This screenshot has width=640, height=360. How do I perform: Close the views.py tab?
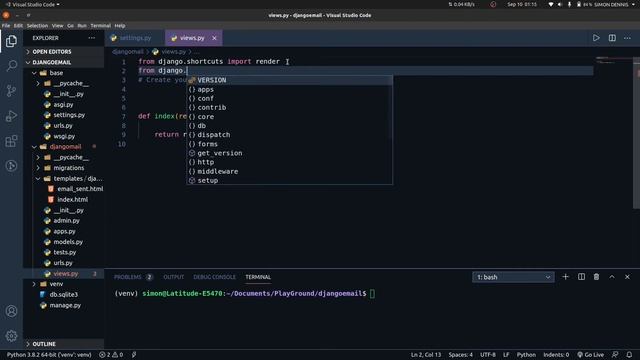[x=214, y=38]
